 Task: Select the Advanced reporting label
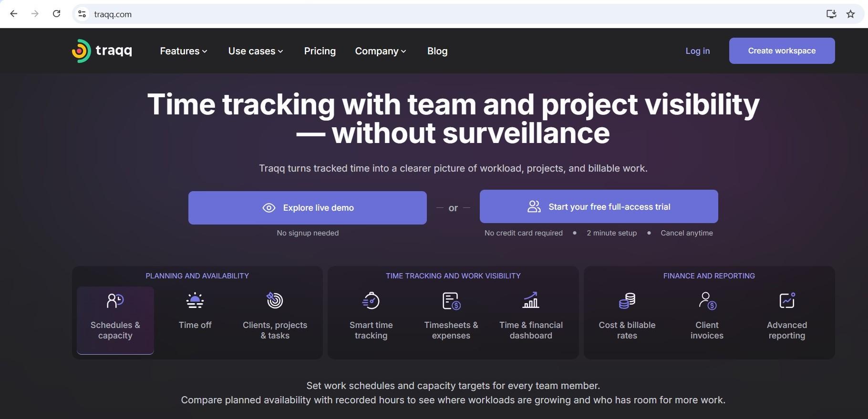[x=787, y=330]
